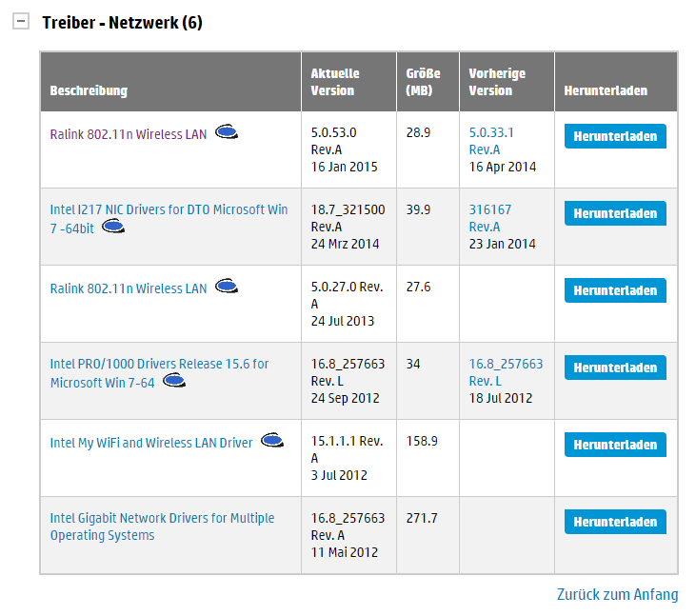
Task: Open Intel Gigabit Network Drivers link
Action: (162, 527)
